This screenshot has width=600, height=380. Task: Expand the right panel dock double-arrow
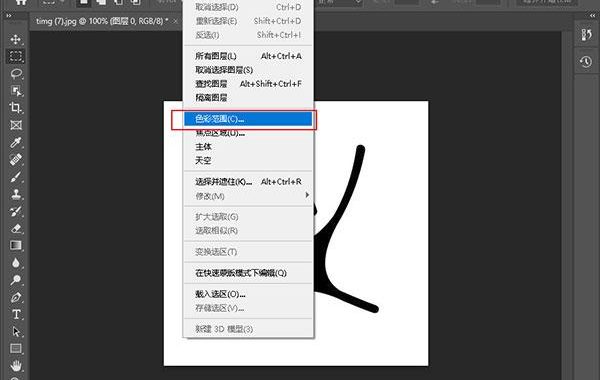(x=592, y=16)
